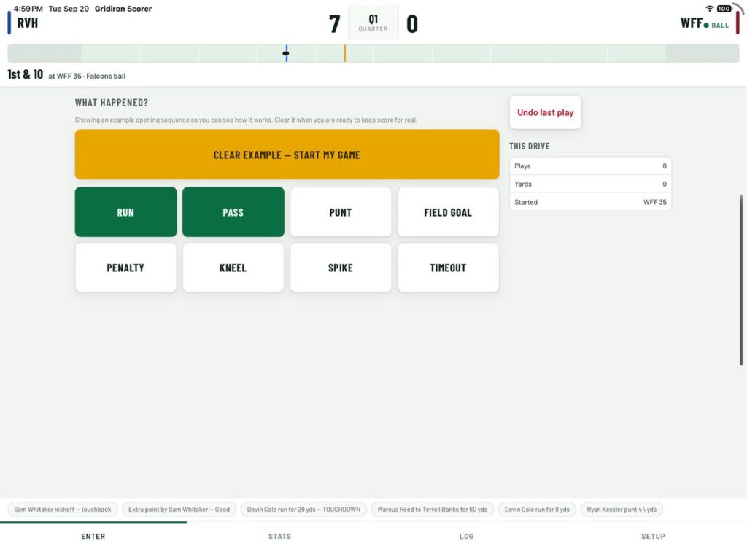Open Devin Cole run for 8 yds chip
Screen dimensions: 747x560
click(x=538, y=510)
